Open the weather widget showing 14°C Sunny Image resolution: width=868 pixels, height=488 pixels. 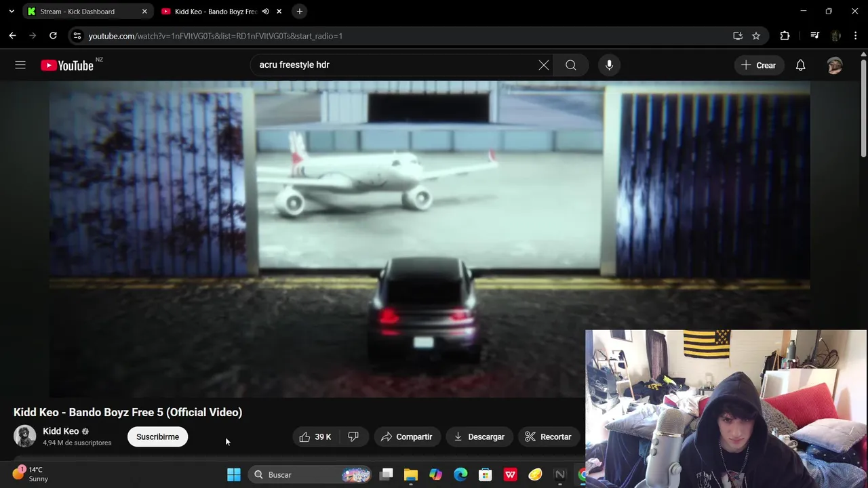click(31, 474)
